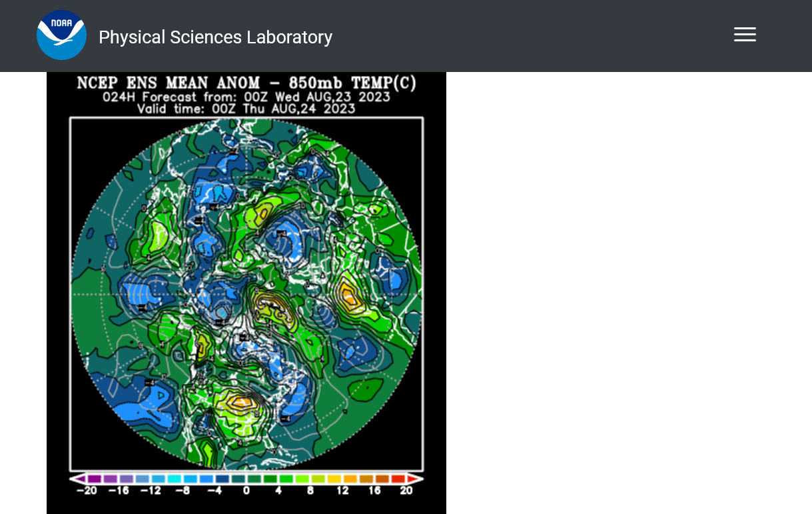Open the hamburger navigation menu
Screen dimensions: 812x514
point(745,35)
